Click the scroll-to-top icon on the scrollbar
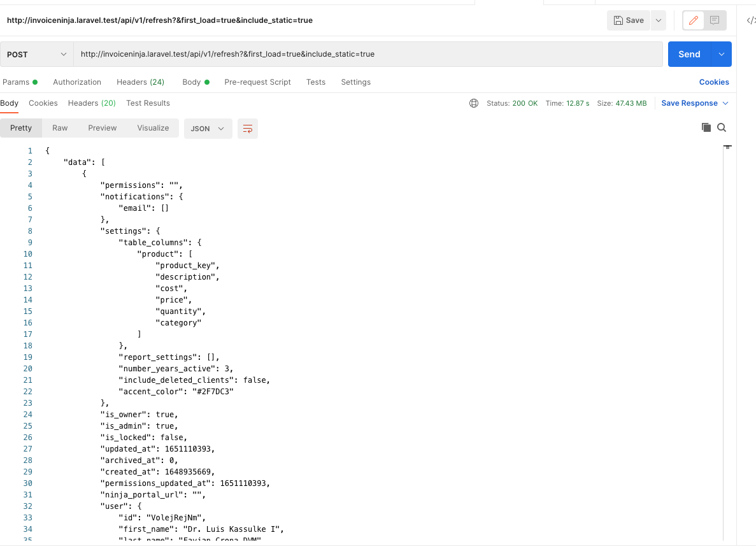This screenshot has height=549, width=756. [727, 146]
